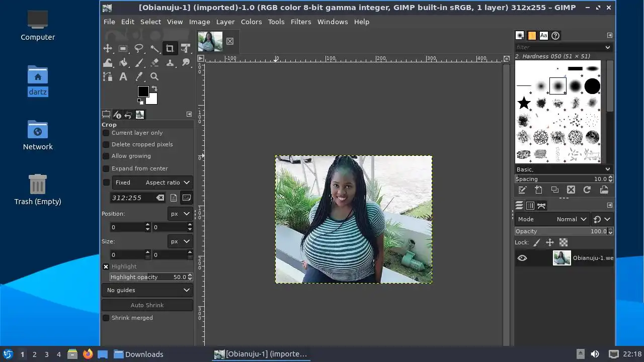This screenshot has height=362, width=644.
Task: Click the 312:255 aspect ratio field
Action: click(134, 198)
